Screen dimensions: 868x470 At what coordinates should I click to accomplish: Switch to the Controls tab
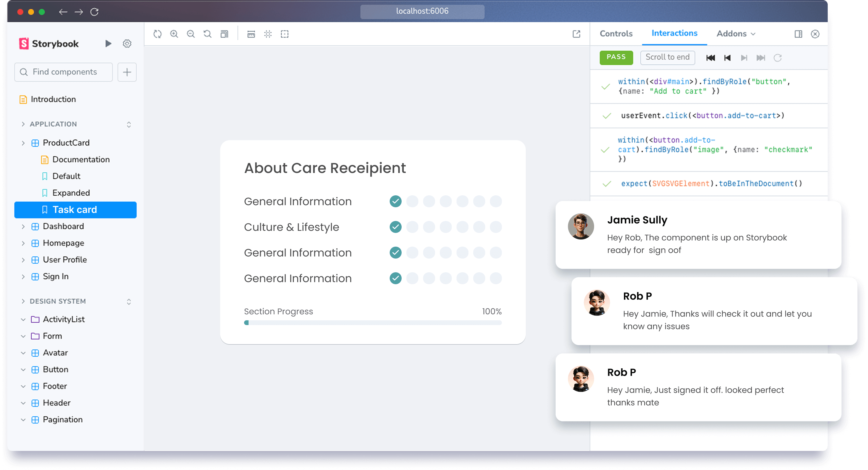(x=616, y=34)
